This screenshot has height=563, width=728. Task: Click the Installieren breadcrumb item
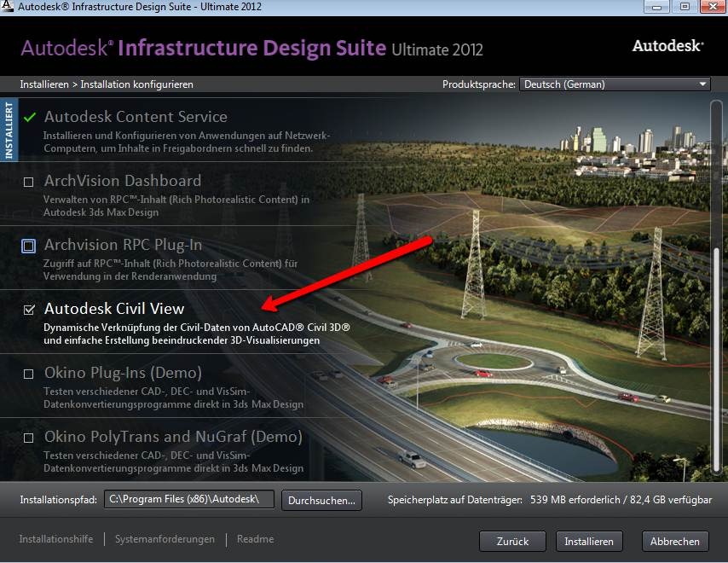[x=43, y=84]
